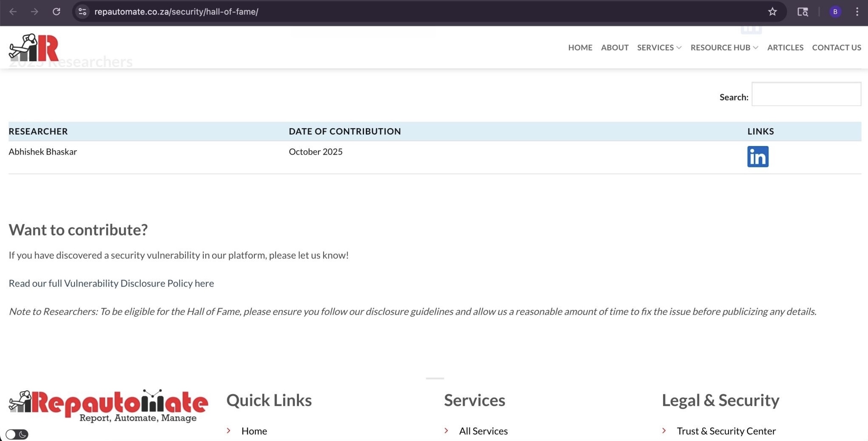Click the address bar URL
The width and height of the screenshot is (868, 441).
[176, 11]
